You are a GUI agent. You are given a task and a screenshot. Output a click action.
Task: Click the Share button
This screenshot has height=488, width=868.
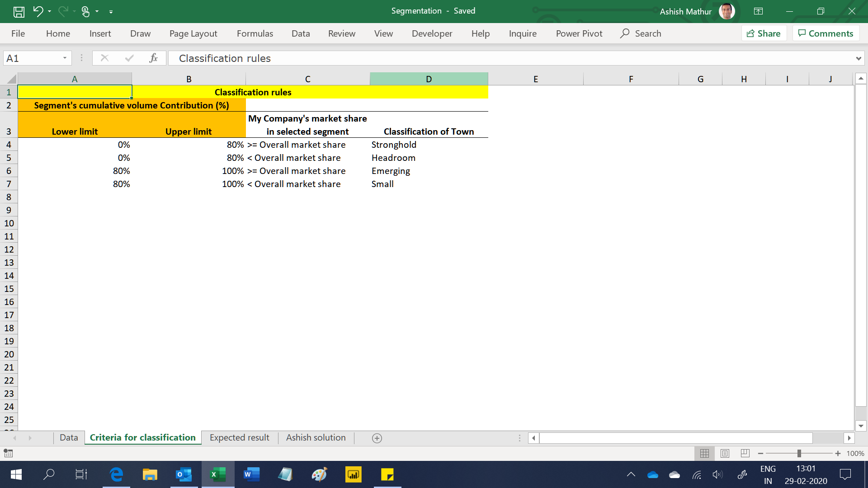pyautogui.click(x=764, y=33)
